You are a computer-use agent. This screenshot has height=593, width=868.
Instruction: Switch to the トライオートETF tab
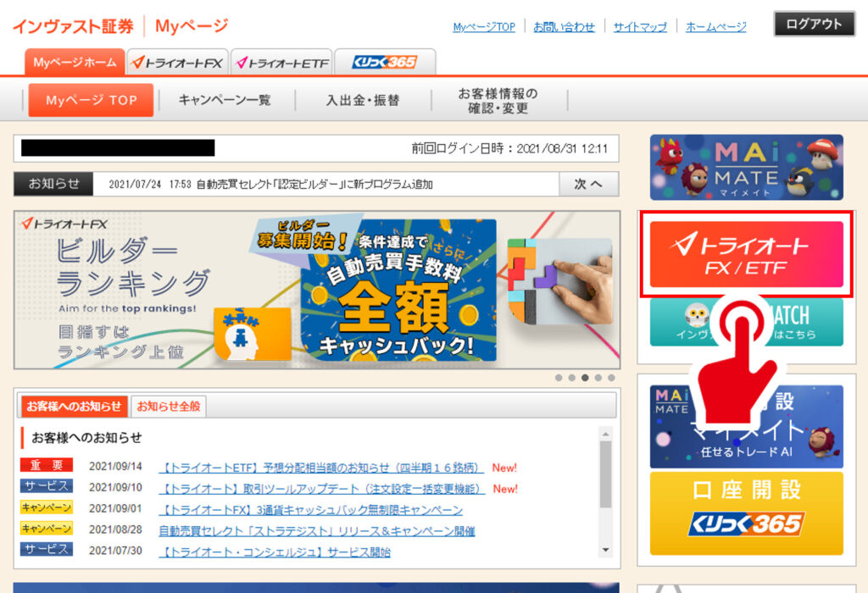point(281,63)
